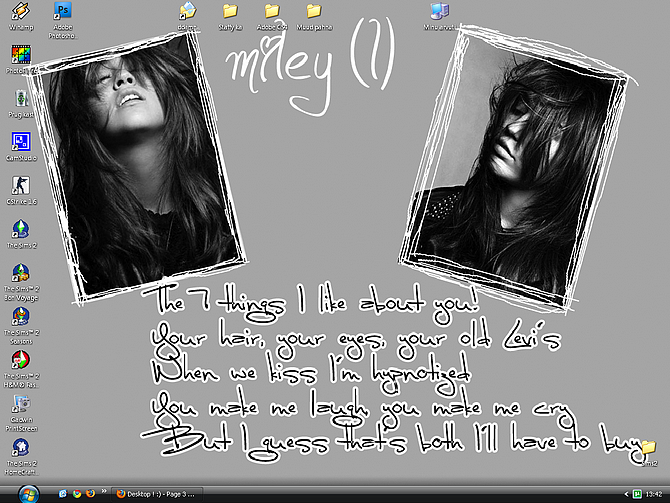The height and width of the screenshot is (503, 670).
Task: Expand the Quick Launch overflow chevron
Action: click(104, 491)
